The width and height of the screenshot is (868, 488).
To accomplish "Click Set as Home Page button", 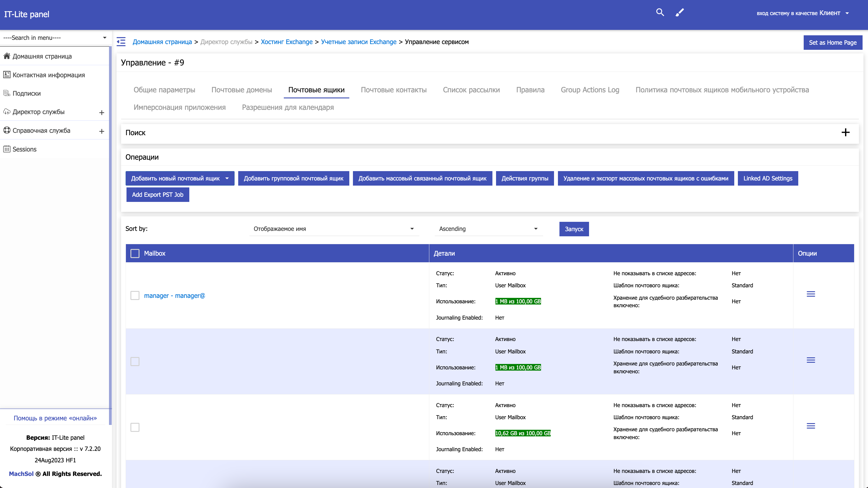I will [833, 43].
